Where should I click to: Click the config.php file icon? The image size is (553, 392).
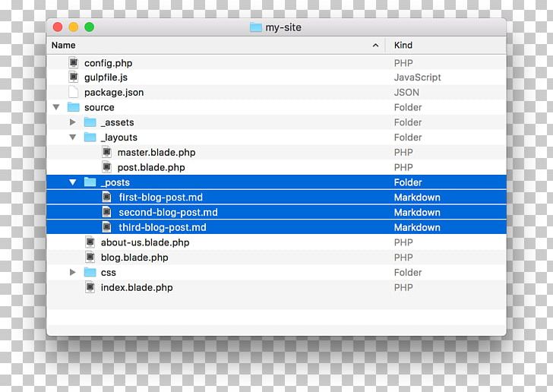pos(74,63)
